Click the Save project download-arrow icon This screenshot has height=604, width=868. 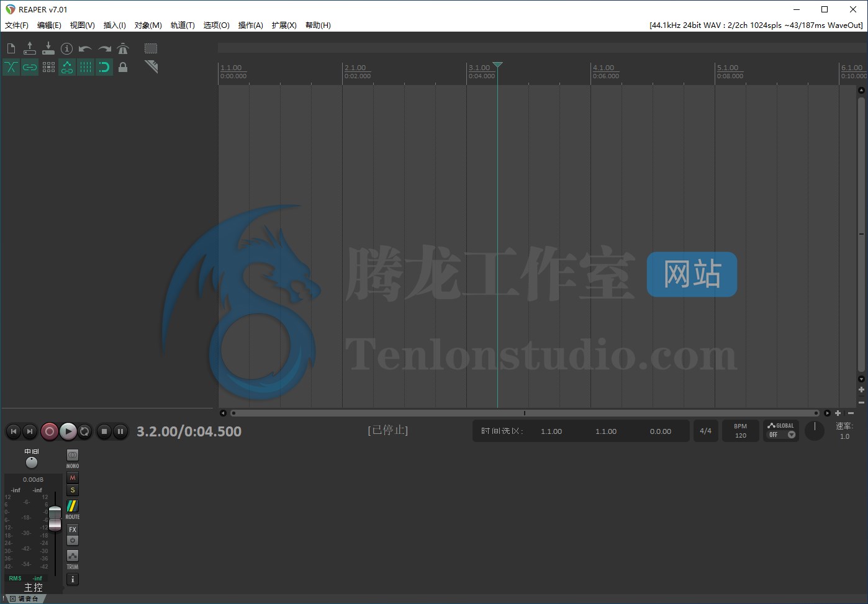(x=48, y=48)
